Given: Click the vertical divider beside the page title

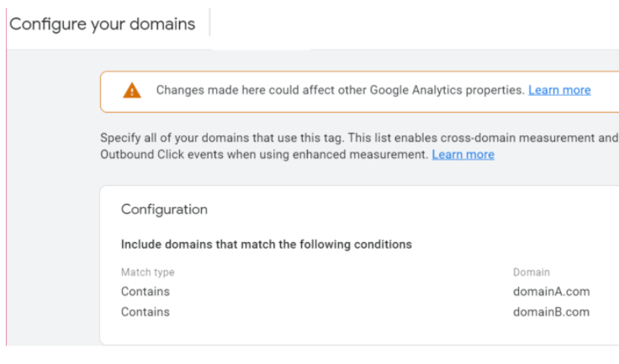Looking at the screenshot, I should pyautogui.click(x=209, y=24).
